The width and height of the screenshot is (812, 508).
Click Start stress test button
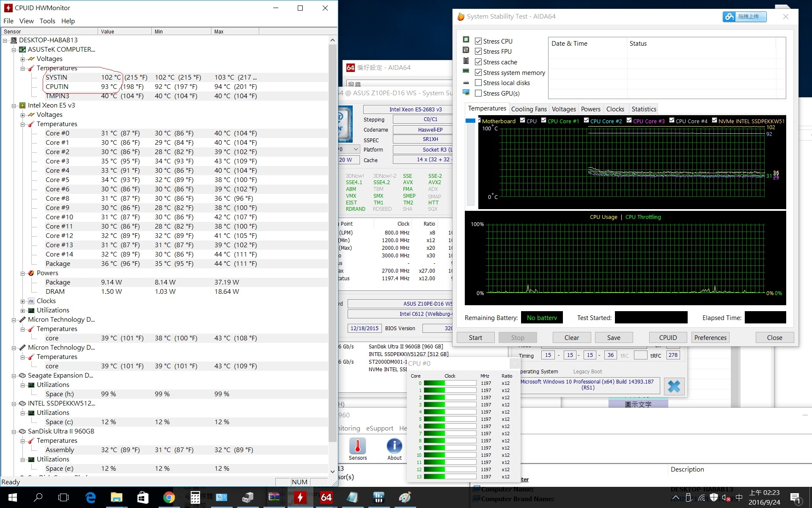475,337
